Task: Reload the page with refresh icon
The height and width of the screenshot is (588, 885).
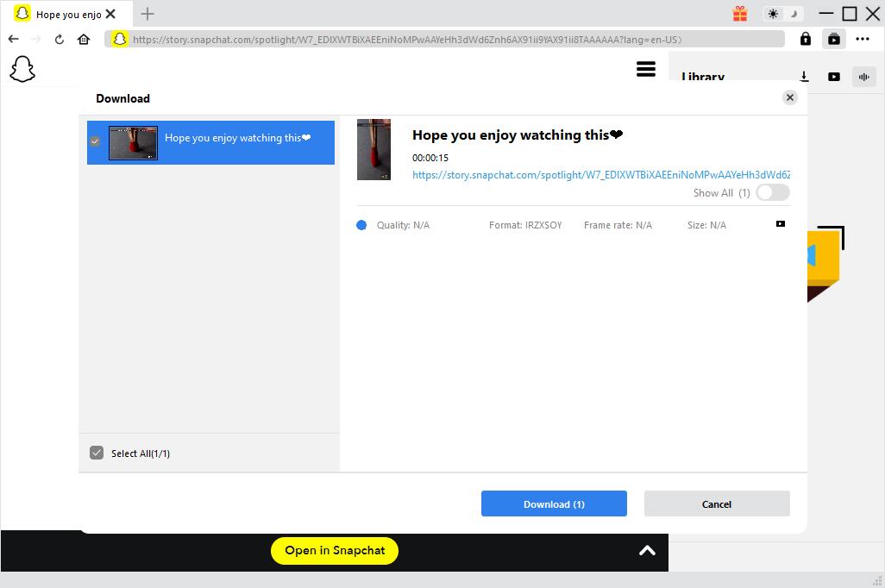Action: pos(60,39)
